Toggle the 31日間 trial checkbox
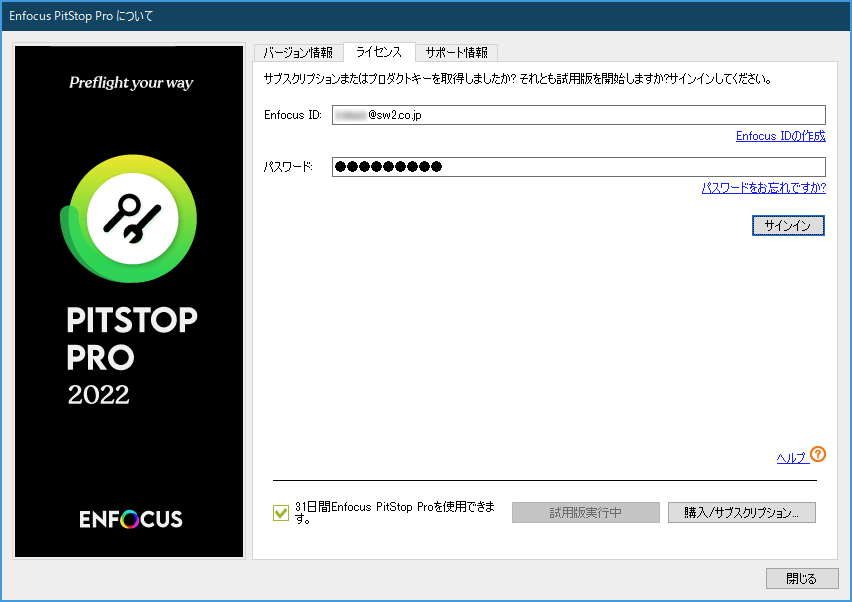The width and height of the screenshot is (852, 602). click(x=281, y=513)
